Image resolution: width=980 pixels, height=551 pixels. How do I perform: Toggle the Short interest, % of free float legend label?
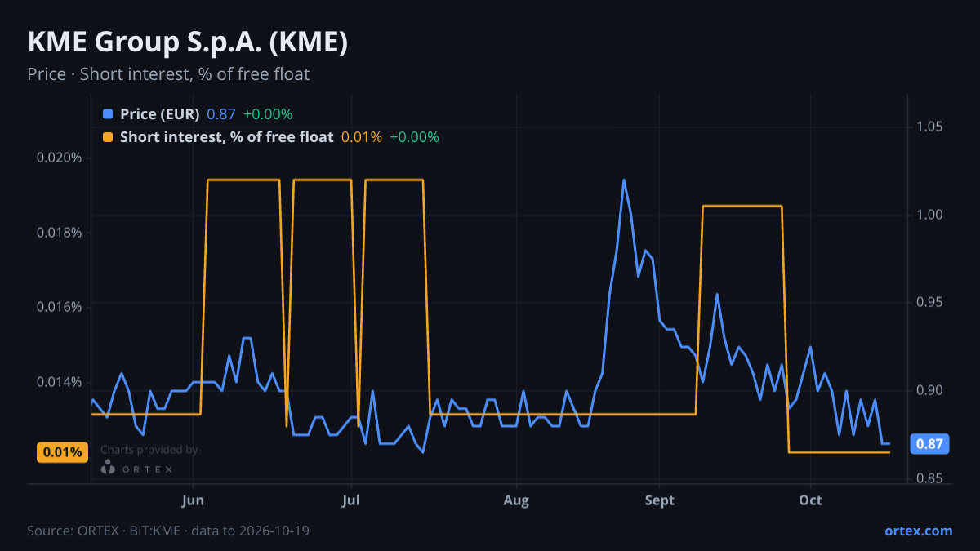pyautogui.click(x=226, y=137)
